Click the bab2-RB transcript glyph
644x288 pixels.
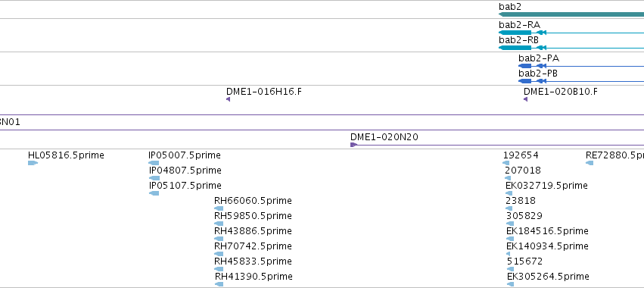[x=571, y=48]
